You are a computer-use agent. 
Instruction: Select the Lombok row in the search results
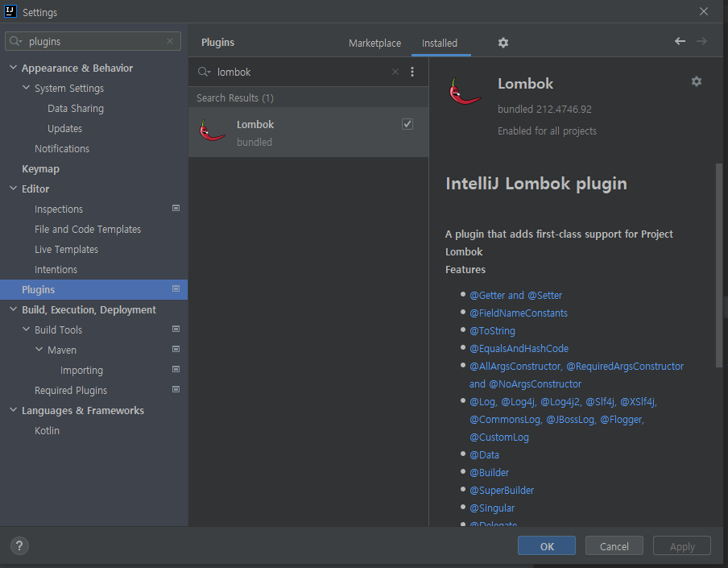[x=308, y=132]
